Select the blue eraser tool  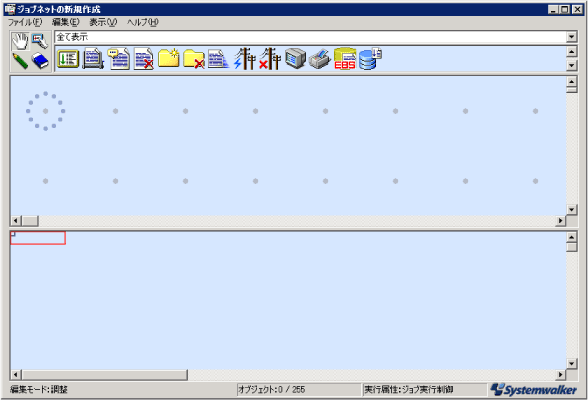coord(40,61)
